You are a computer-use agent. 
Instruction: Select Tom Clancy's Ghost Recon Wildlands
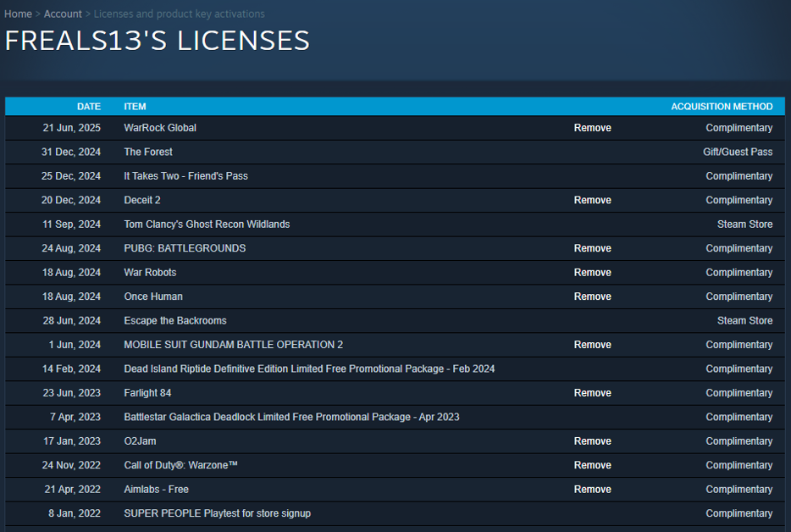click(207, 224)
